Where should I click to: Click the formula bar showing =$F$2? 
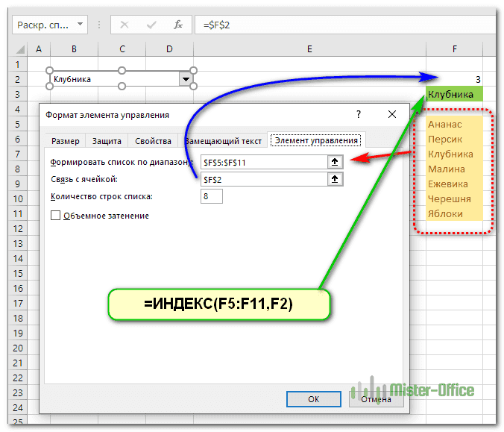click(345, 25)
